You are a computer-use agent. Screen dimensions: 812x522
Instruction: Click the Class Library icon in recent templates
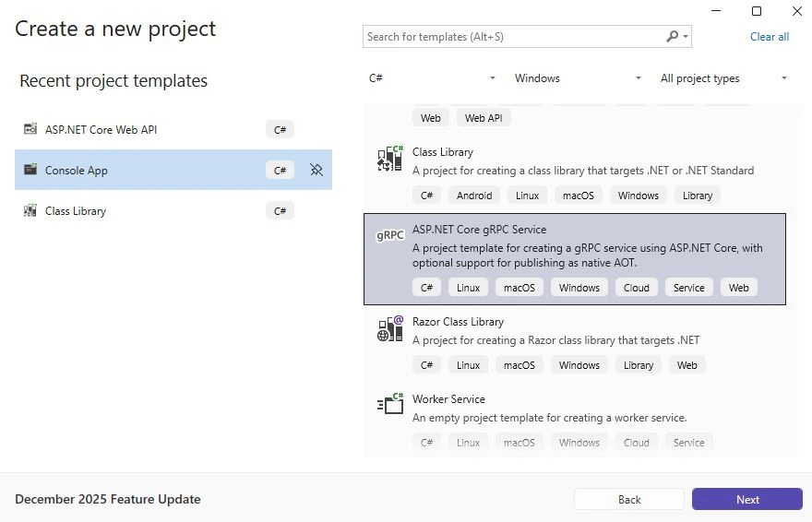tap(30, 210)
